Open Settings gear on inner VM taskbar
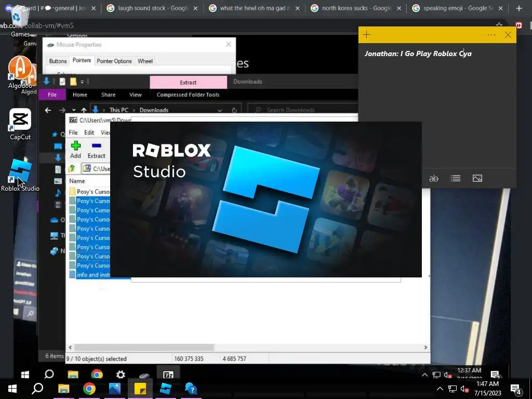532x399 pixels. (121, 374)
